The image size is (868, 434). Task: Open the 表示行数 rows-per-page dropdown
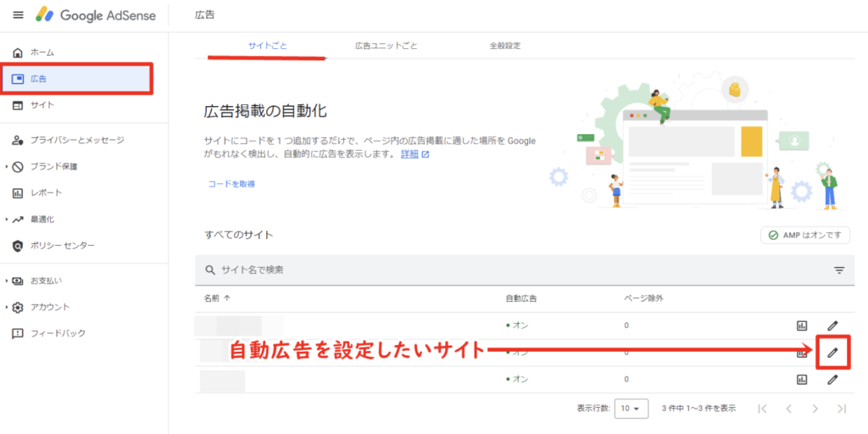(x=632, y=408)
